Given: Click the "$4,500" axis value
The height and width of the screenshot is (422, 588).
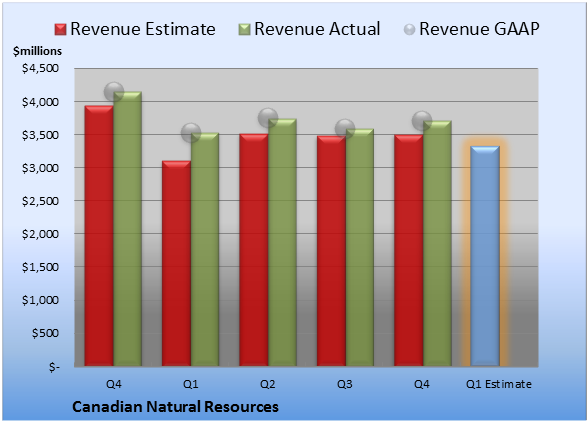Looking at the screenshot, I should pyautogui.click(x=40, y=68).
